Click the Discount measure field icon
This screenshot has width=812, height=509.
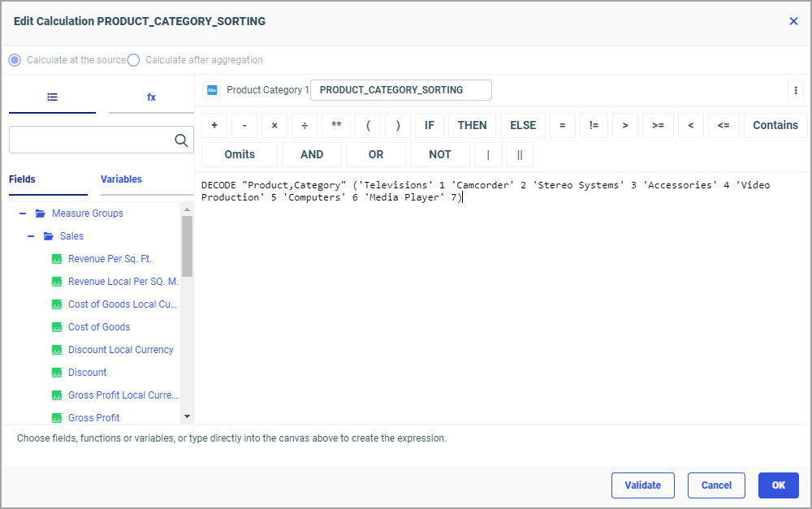tap(57, 373)
